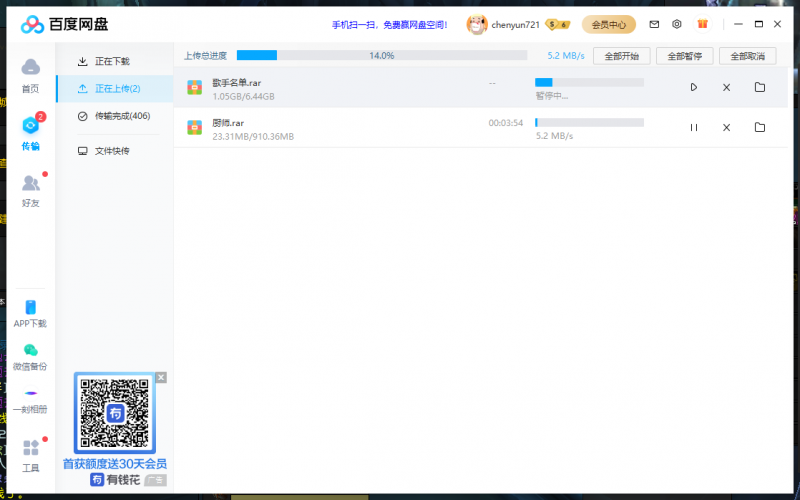The height and width of the screenshot is (500, 800).
Task: Switch to 正在下载 downloading tab
Action: click(111, 62)
